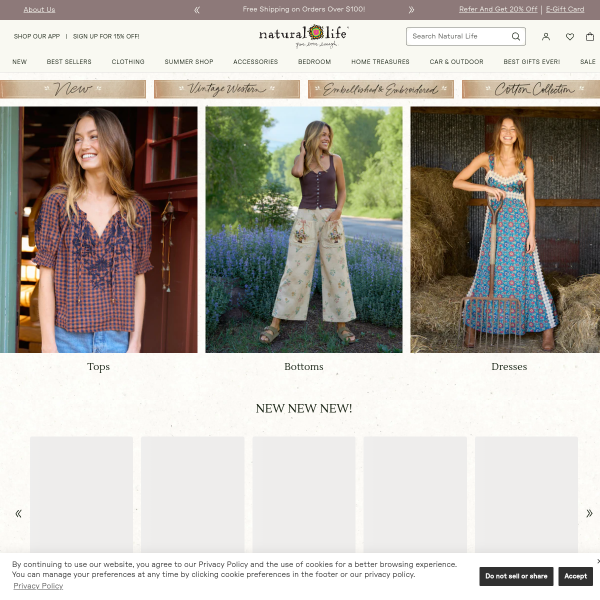
Task: Show next announcement in top banner
Action: point(411,10)
